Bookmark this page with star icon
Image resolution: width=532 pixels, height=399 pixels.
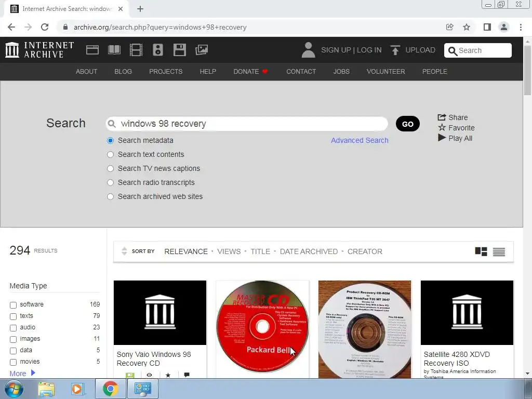467,27
